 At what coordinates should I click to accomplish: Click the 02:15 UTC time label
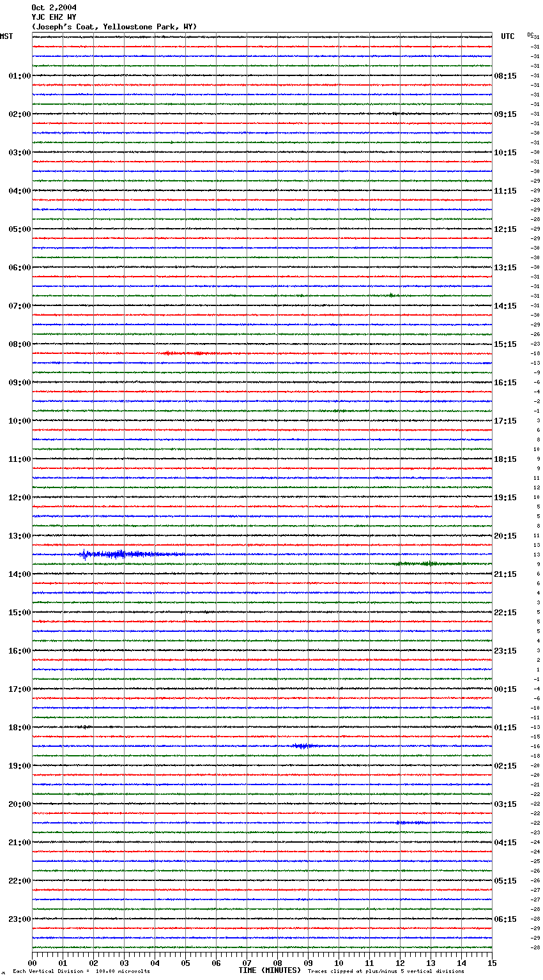pyautogui.click(x=505, y=766)
